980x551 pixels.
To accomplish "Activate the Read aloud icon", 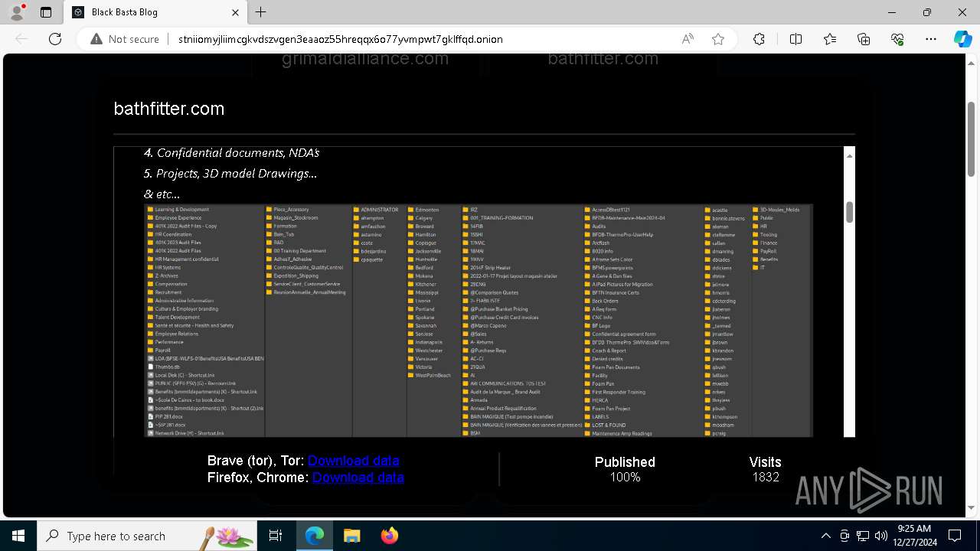I will pyautogui.click(x=688, y=39).
